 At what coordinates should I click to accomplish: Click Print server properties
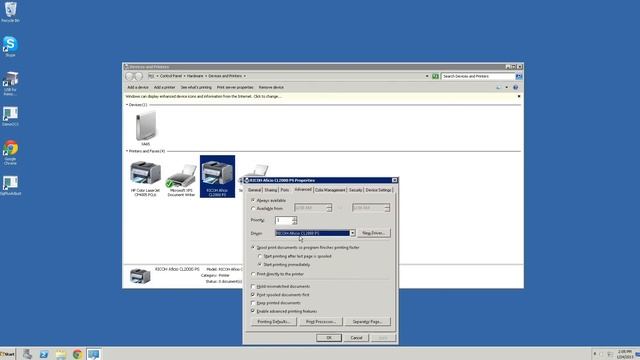coord(235,87)
